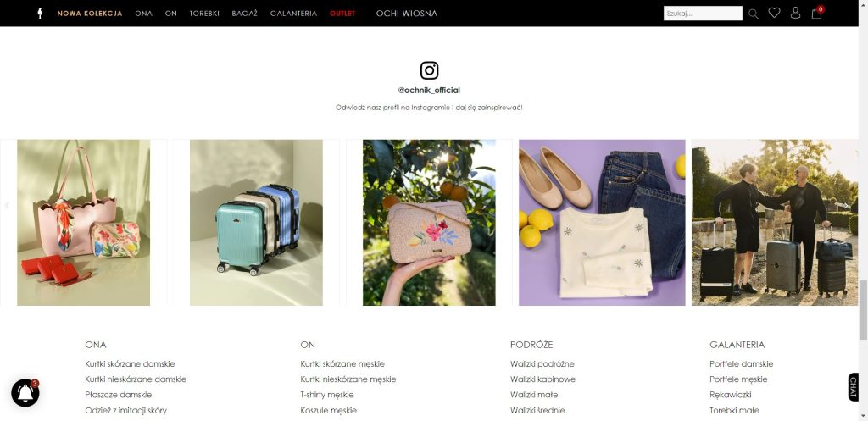Click the Szukaj search input field

tap(703, 14)
